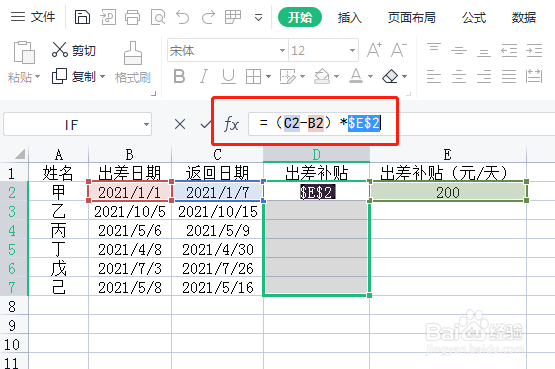The height and width of the screenshot is (369, 555).
Task: Click the Print icon
Action: 132,17
